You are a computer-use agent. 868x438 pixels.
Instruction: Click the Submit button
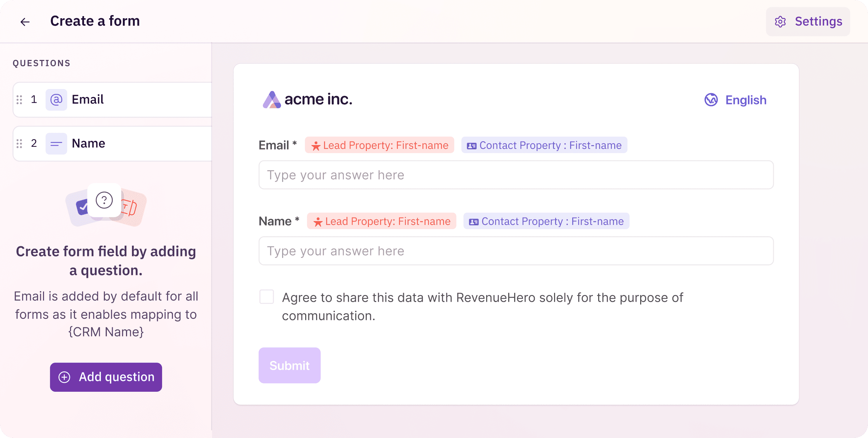(289, 365)
